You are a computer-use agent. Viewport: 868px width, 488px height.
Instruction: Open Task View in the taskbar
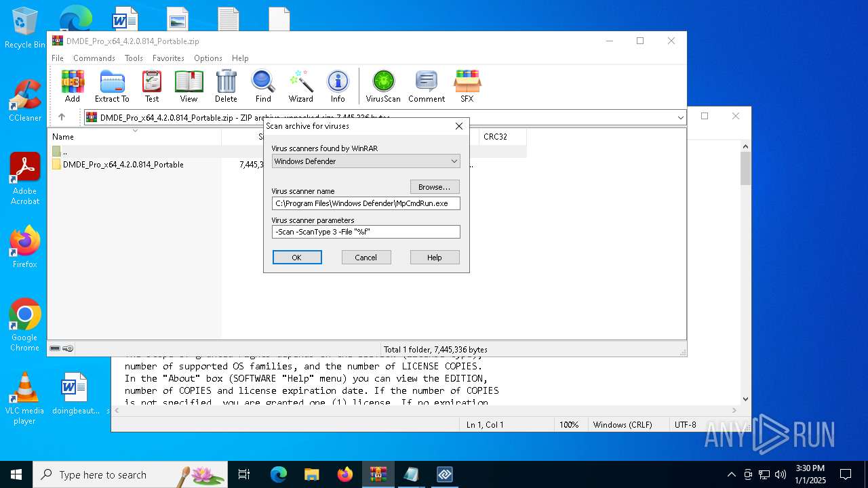tap(244, 474)
